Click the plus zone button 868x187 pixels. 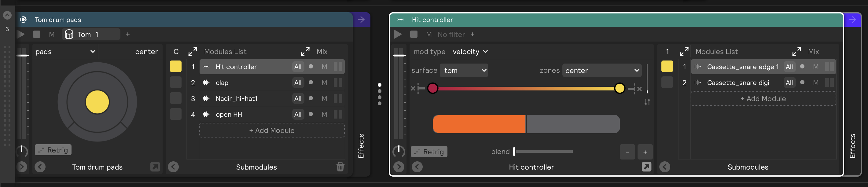point(645,152)
